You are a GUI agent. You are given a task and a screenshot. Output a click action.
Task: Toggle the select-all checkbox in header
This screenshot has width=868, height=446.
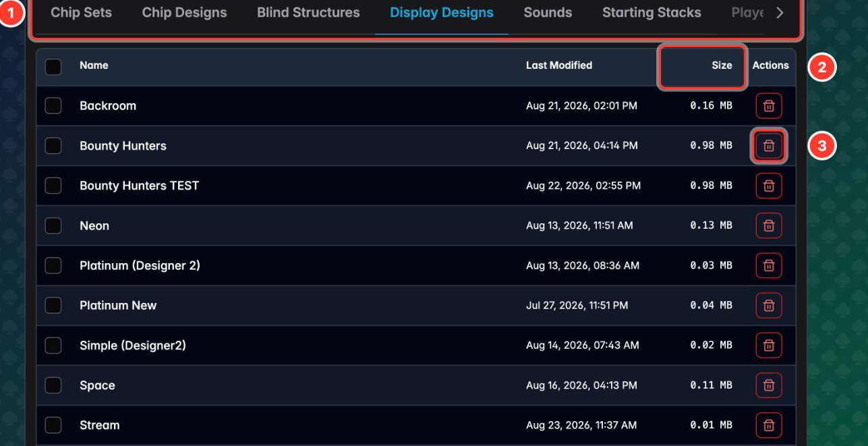[53, 66]
